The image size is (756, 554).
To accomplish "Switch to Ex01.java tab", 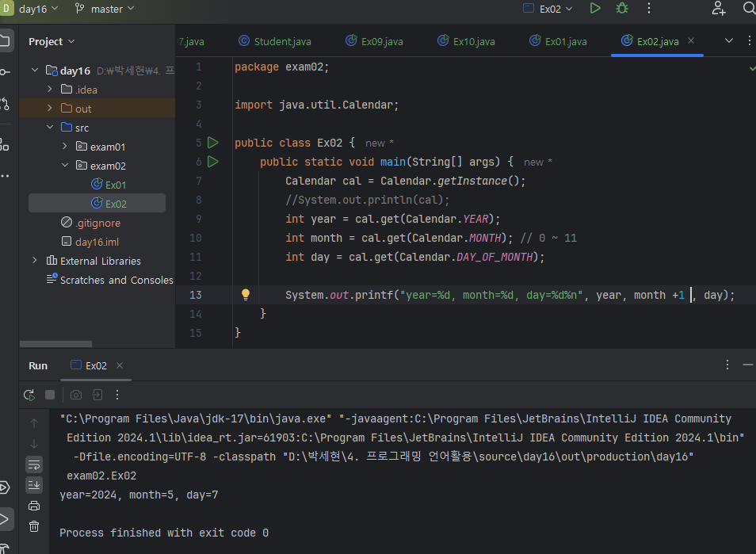I will coord(559,41).
